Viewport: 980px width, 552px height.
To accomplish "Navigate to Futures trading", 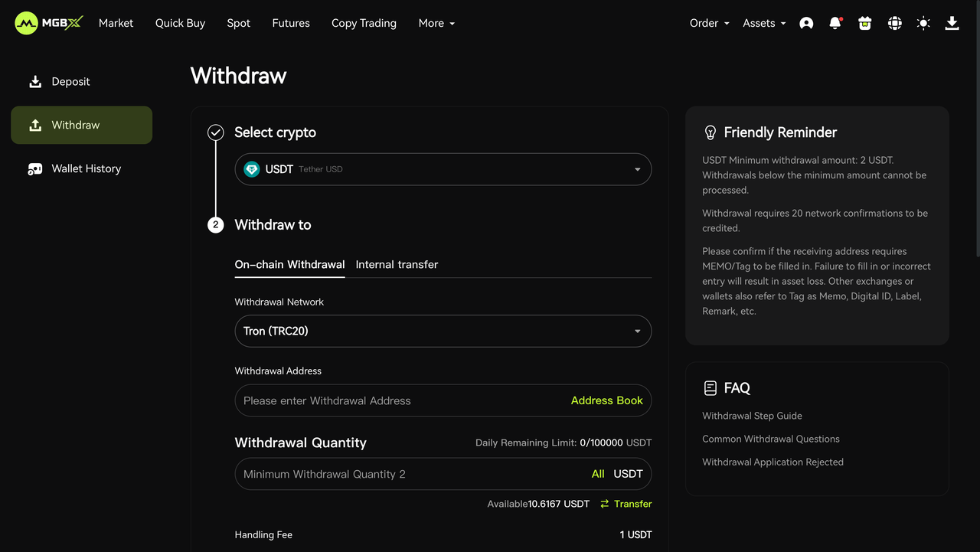I will click(x=291, y=23).
